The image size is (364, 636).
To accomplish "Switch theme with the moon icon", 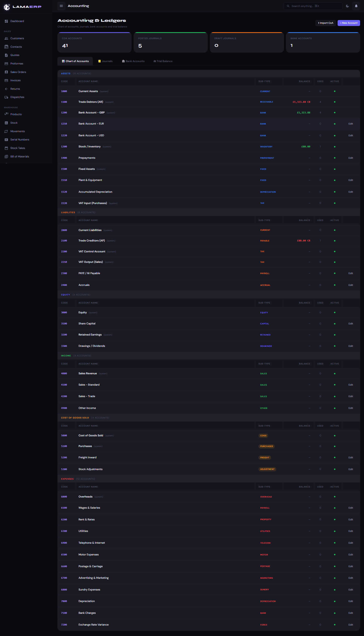I will click(347, 6).
